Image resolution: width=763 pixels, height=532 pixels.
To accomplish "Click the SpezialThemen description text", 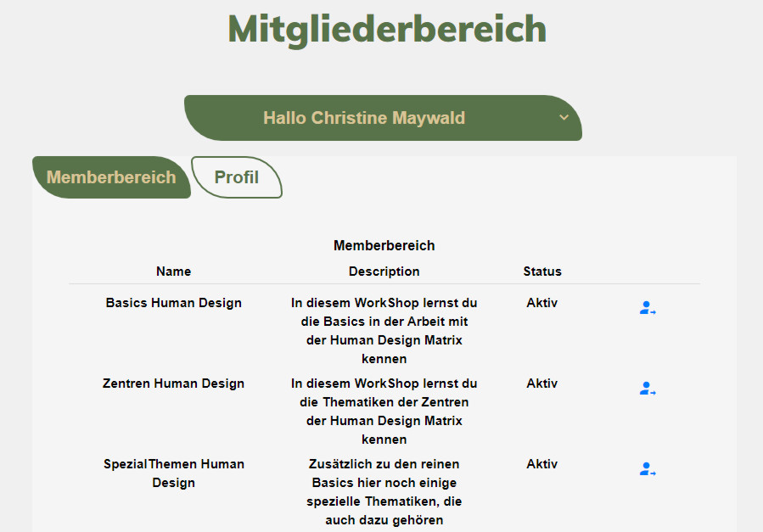I will [x=384, y=492].
